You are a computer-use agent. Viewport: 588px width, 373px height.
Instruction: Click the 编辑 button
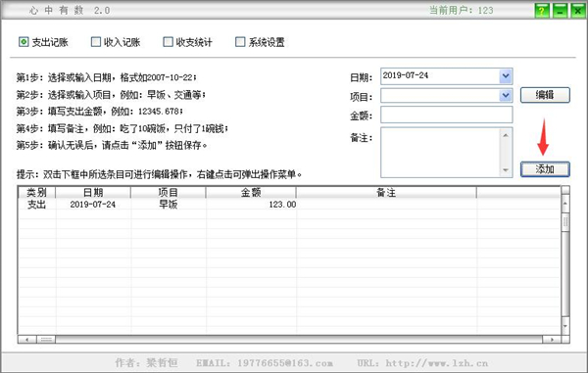click(x=545, y=95)
